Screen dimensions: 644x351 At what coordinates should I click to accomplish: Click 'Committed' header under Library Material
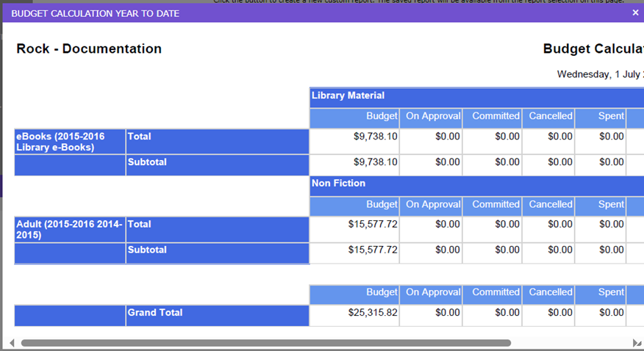click(493, 118)
